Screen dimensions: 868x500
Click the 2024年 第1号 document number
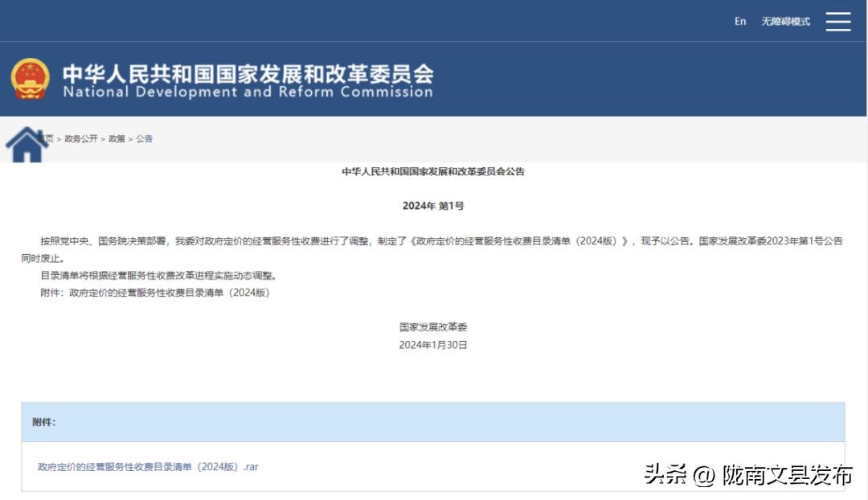[432, 207]
